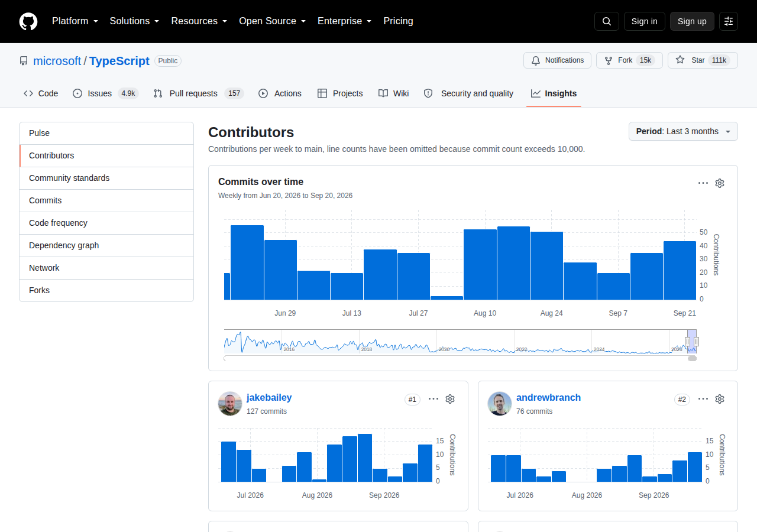Open Network in the sidebar
The image size is (757, 532).
pos(106,268)
